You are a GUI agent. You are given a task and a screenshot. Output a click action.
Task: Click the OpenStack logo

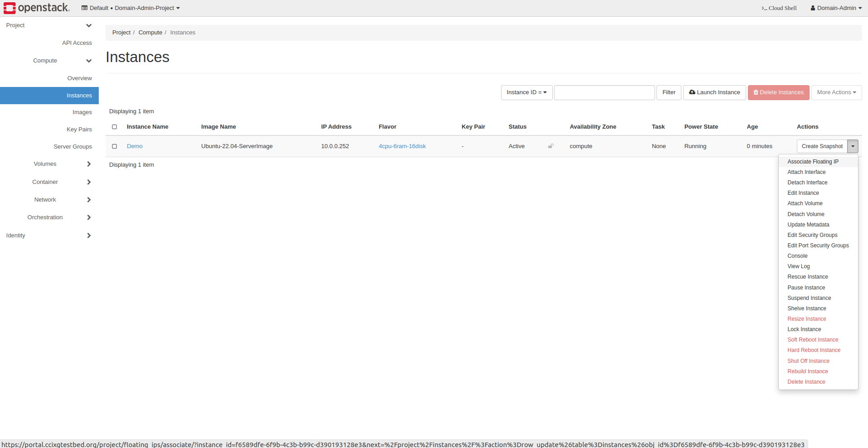tap(36, 8)
